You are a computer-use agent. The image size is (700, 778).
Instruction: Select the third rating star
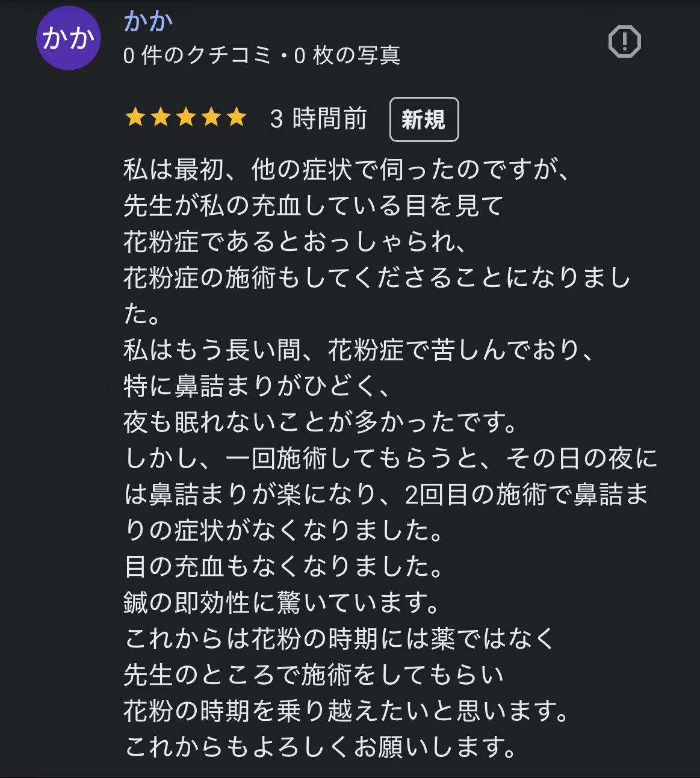click(186, 117)
